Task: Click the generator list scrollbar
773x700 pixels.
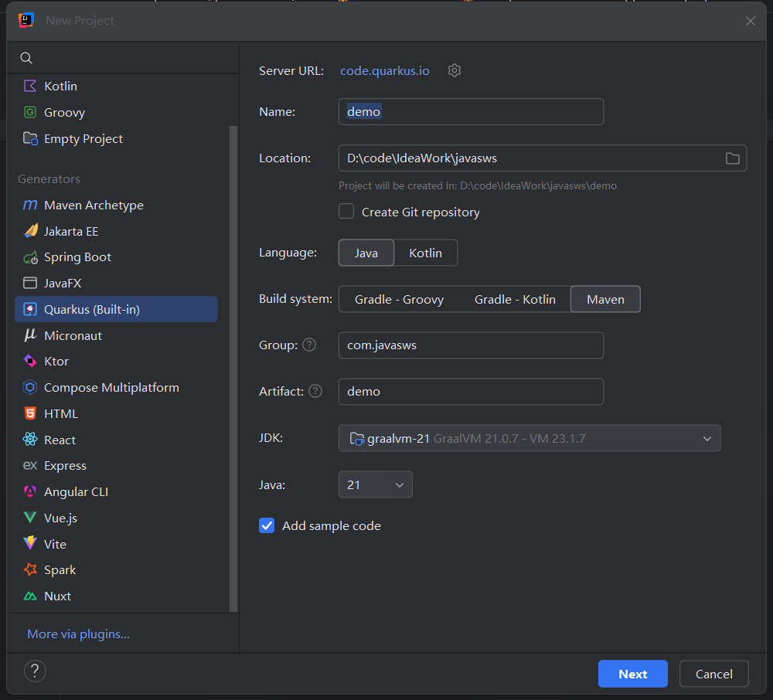Action: click(233, 369)
